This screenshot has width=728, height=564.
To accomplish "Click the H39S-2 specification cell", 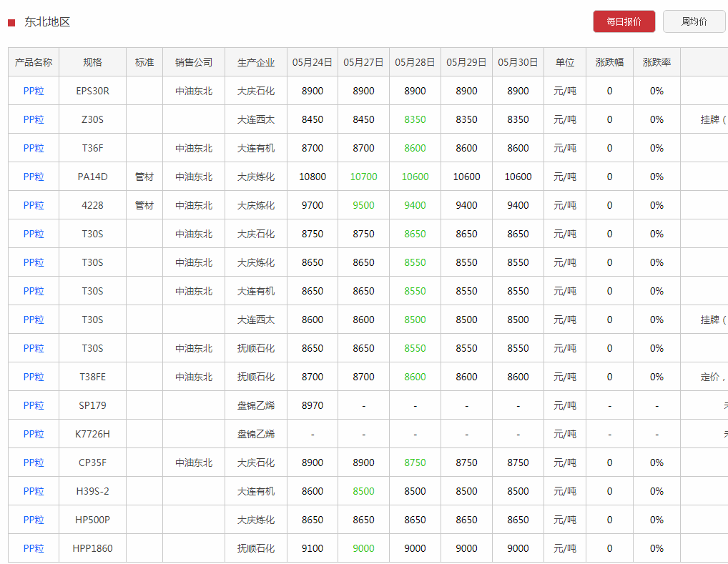I will pyautogui.click(x=92, y=491).
